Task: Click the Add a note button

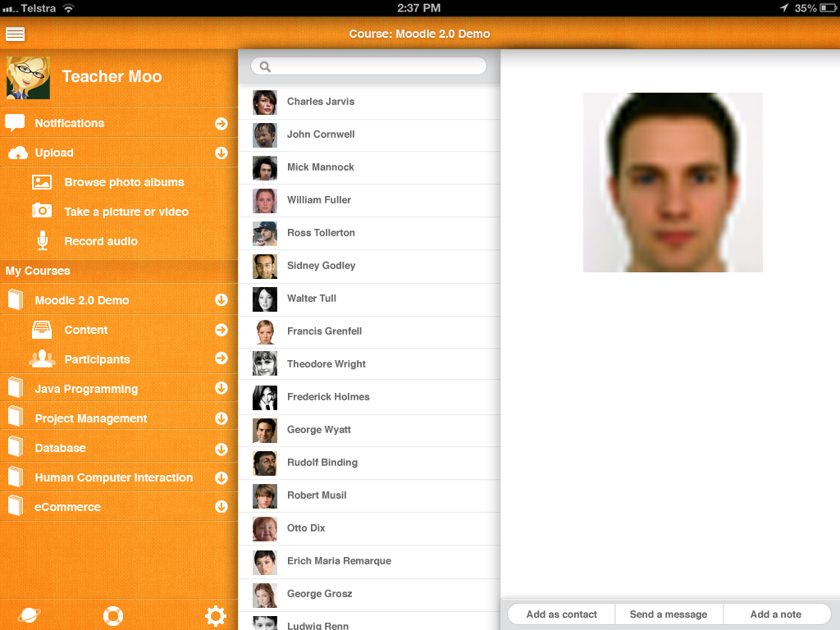Action: pos(776,614)
